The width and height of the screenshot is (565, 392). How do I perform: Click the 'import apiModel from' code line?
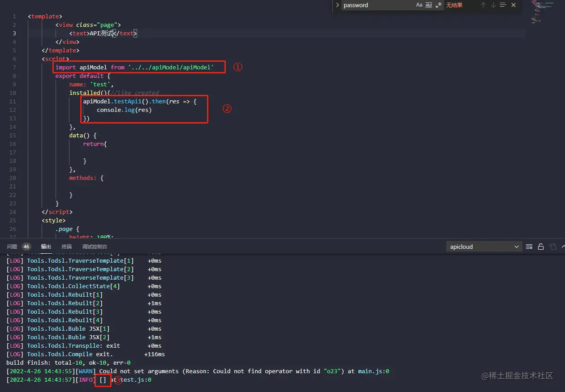tap(134, 67)
